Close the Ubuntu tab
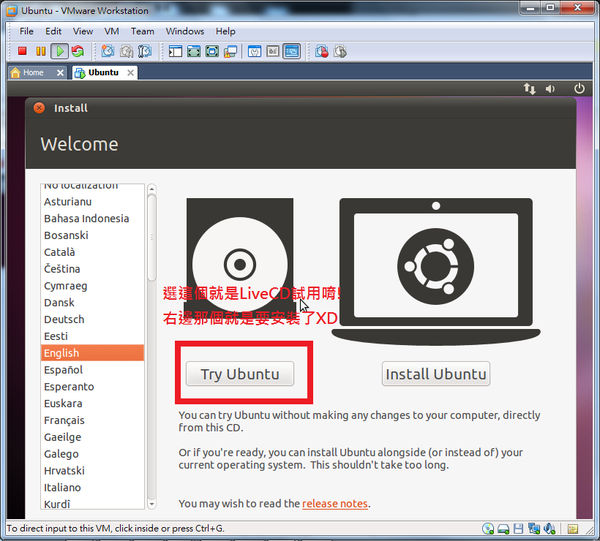Screen dimensions: 600x541 coord(130,73)
